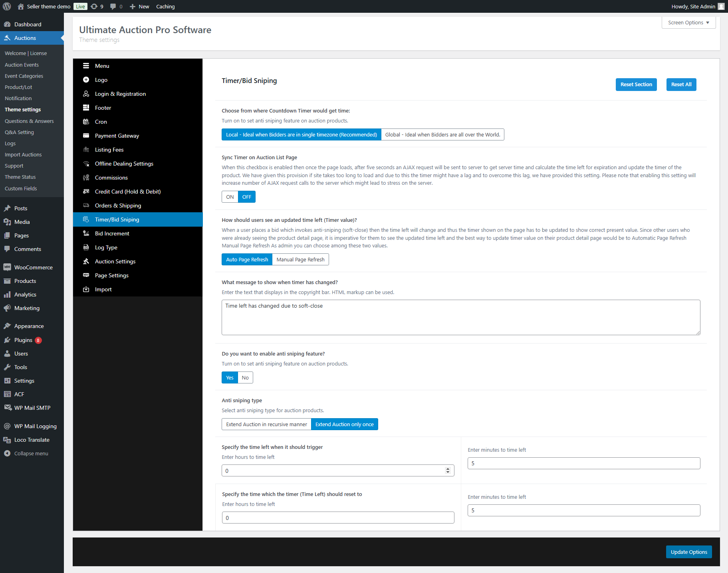Select Local timezone timer option
The height and width of the screenshot is (573, 728).
click(302, 134)
